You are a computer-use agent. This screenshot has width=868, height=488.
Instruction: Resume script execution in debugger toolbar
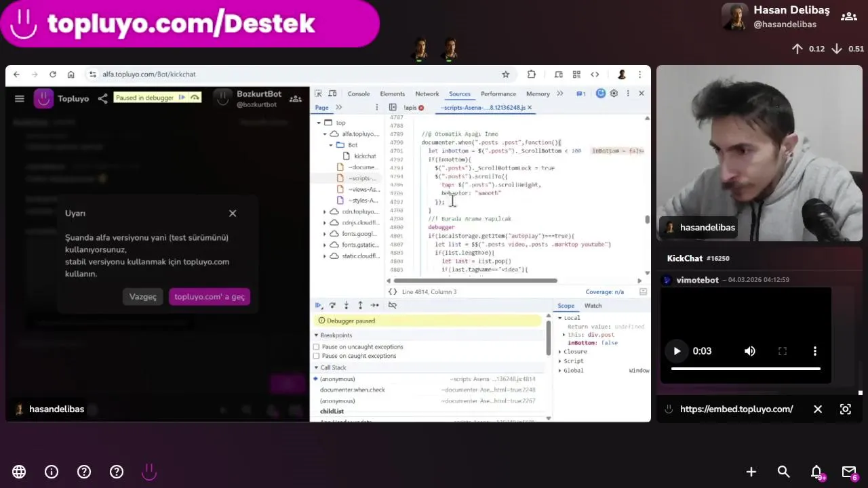coord(319,305)
